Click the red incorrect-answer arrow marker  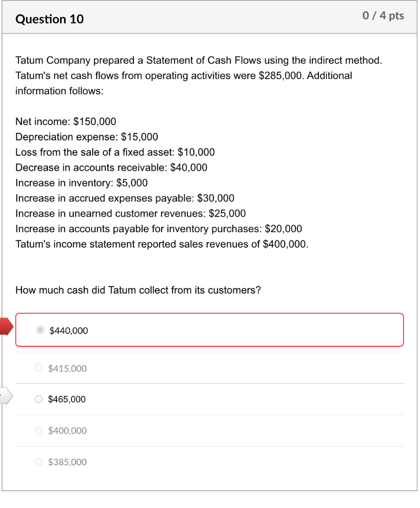tap(4, 326)
